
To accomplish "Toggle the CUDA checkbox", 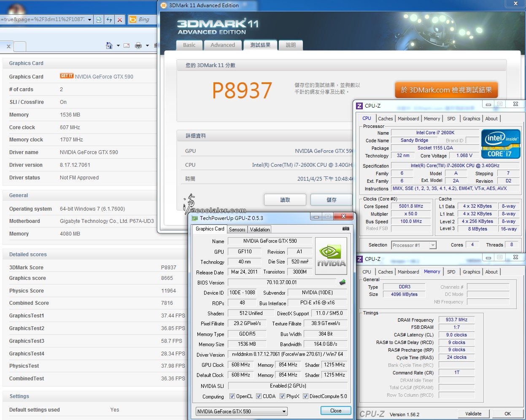I will [259, 396].
